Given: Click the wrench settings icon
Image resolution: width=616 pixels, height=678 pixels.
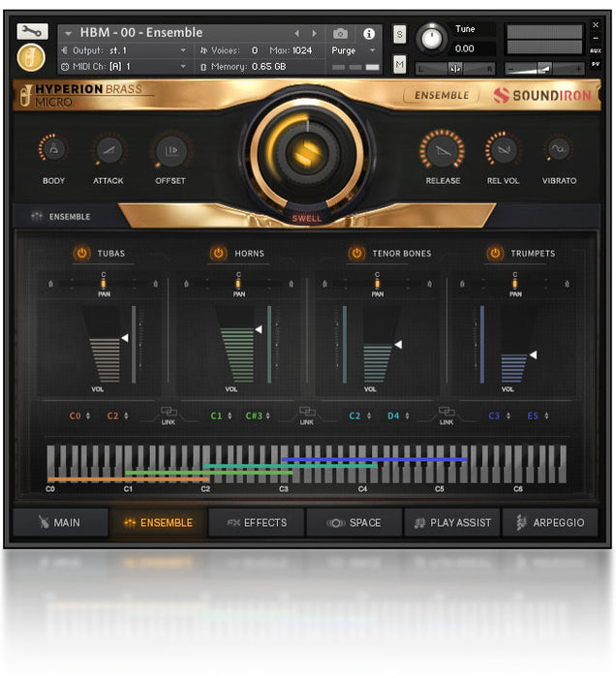Looking at the screenshot, I should [32, 31].
